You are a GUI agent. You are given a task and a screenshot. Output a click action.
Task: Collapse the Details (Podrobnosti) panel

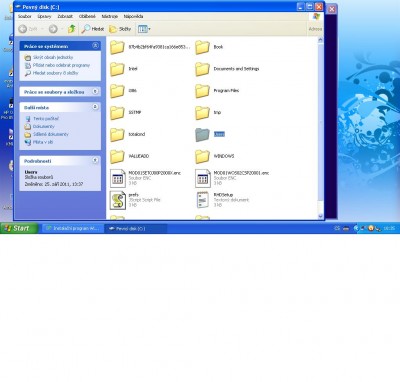click(x=95, y=161)
